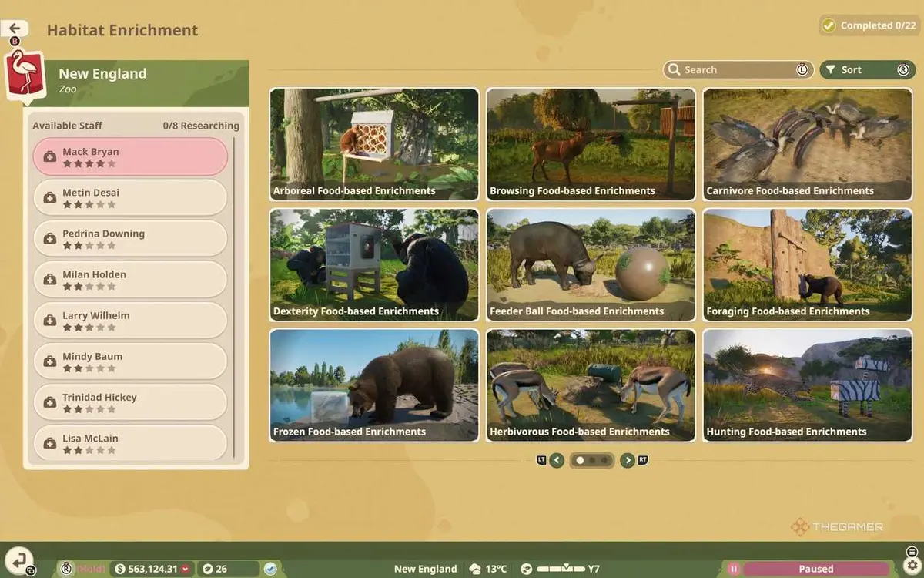Screen dimensions: 924x578
Task: Select staff member Lisa McLain
Action: point(130,442)
